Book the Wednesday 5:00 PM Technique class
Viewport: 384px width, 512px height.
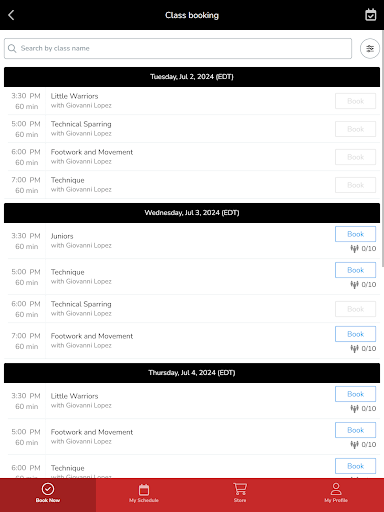(x=355, y=270)
